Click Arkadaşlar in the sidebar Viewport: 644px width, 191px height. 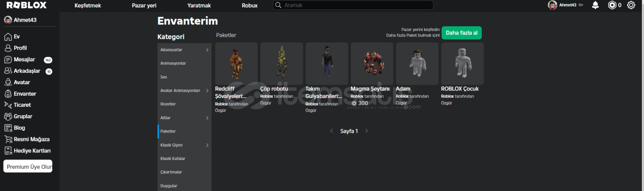tap(27, 71)
